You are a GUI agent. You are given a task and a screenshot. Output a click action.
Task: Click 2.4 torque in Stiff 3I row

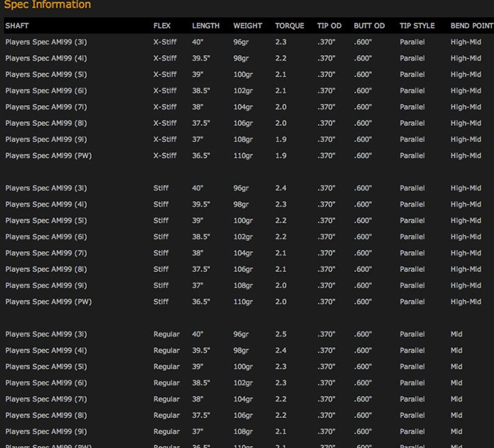coord(280,188)
